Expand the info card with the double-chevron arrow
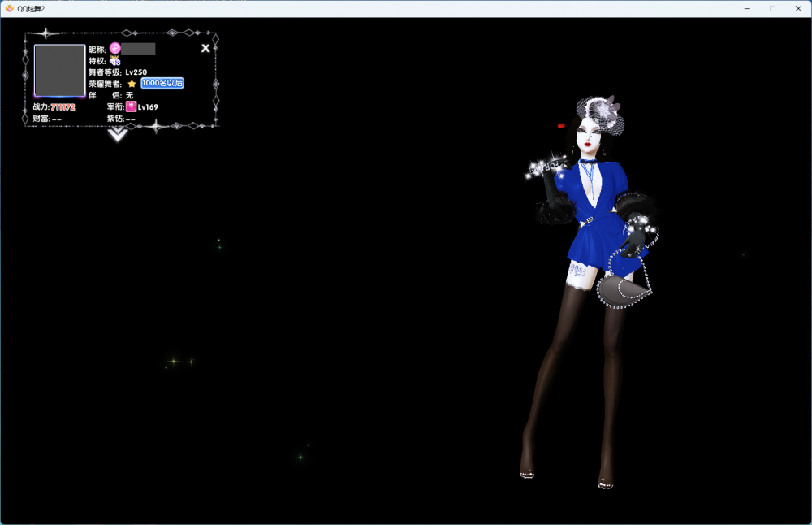This screenshot has height=525, width=812. [118, 135]
